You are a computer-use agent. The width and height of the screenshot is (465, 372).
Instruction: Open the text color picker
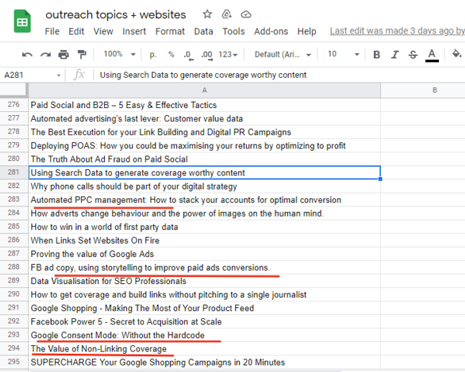coord(432,55)
